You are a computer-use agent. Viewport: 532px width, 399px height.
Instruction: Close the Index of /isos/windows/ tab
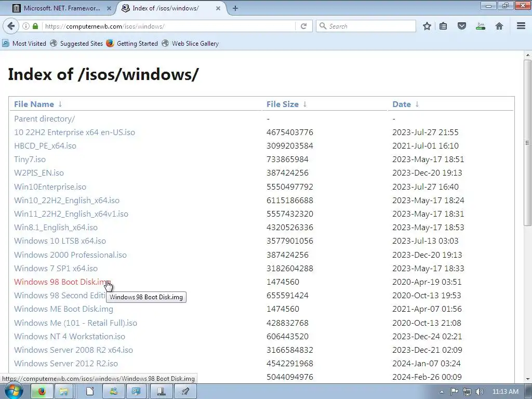[x=218, y=8]
